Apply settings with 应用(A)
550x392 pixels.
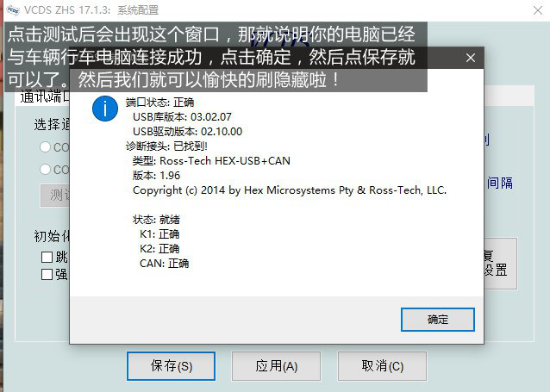coord(277,366)
